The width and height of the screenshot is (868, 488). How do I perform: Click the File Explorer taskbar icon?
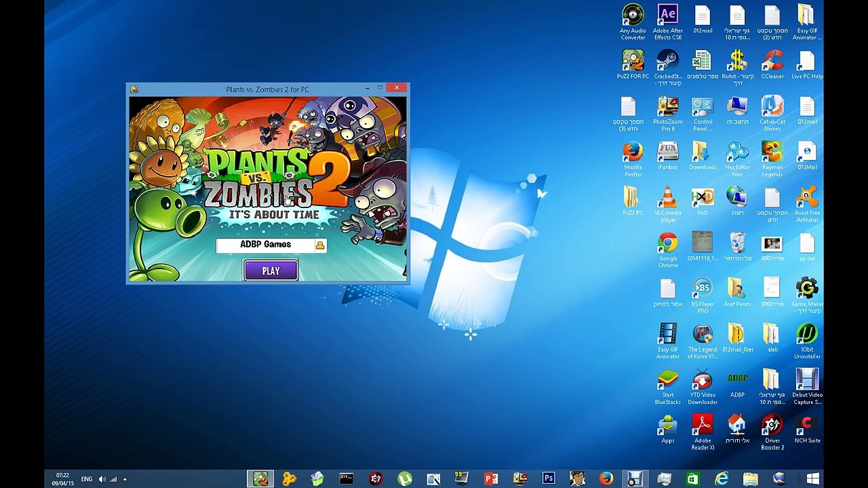coord(750,479)
